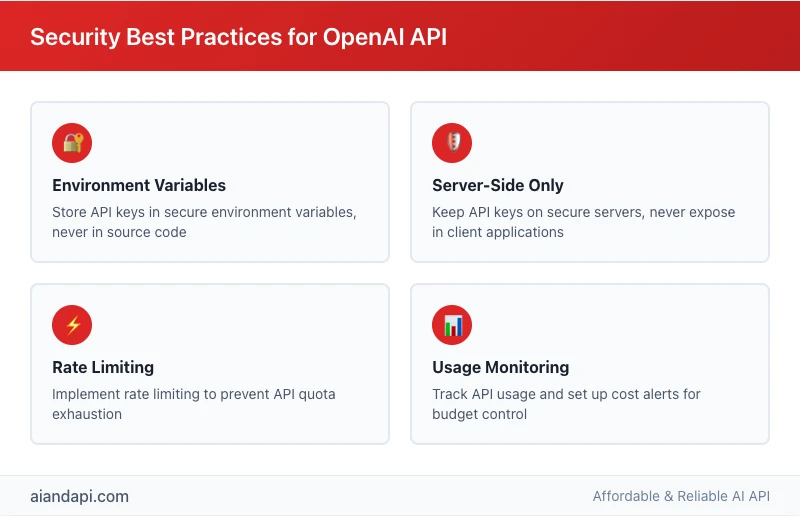The width and height of the screenshot is (800, 516).
Task: Select the Usage Monitoring heading
Action: tap(501, 367)
